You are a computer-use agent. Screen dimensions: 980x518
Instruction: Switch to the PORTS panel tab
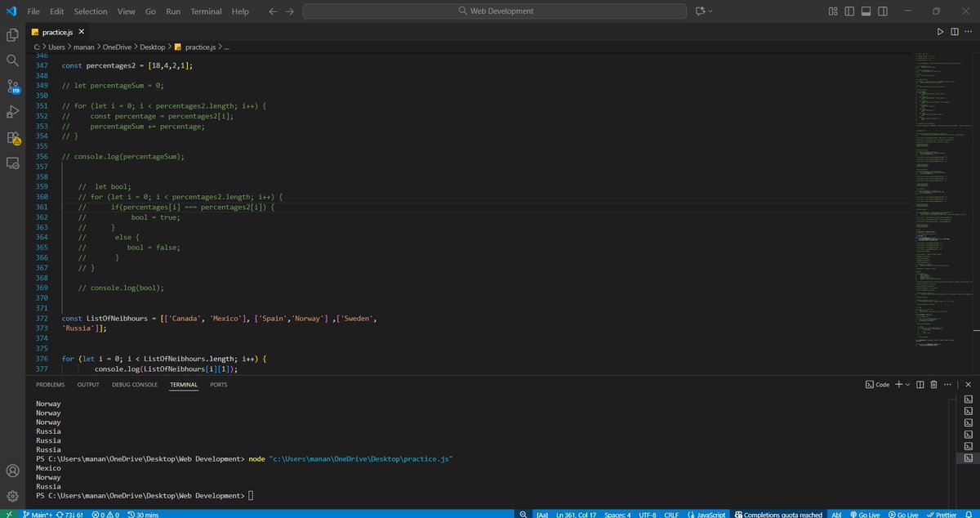pyautogui.click(x=219, y=384)
